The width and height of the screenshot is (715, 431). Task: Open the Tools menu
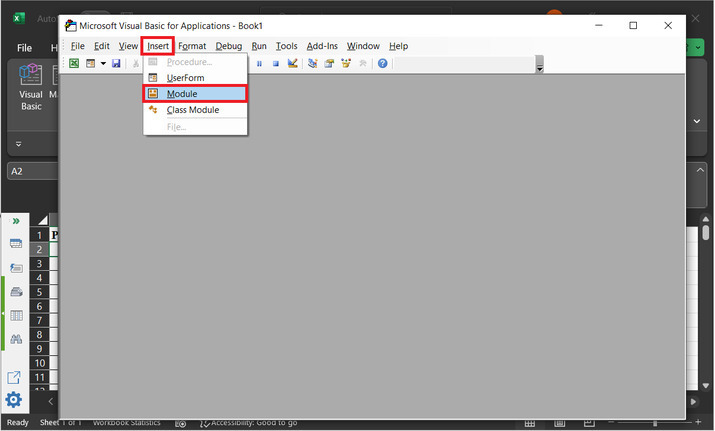tap(286, 46)
